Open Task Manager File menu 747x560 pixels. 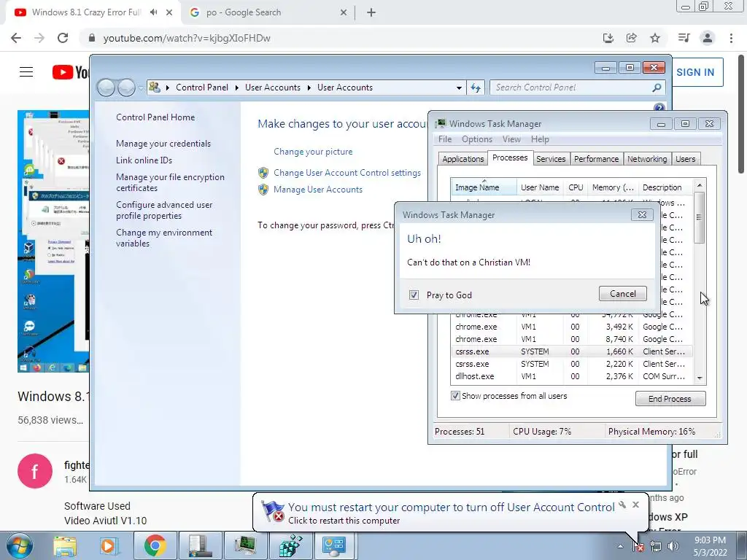click(x=445, y=139)
